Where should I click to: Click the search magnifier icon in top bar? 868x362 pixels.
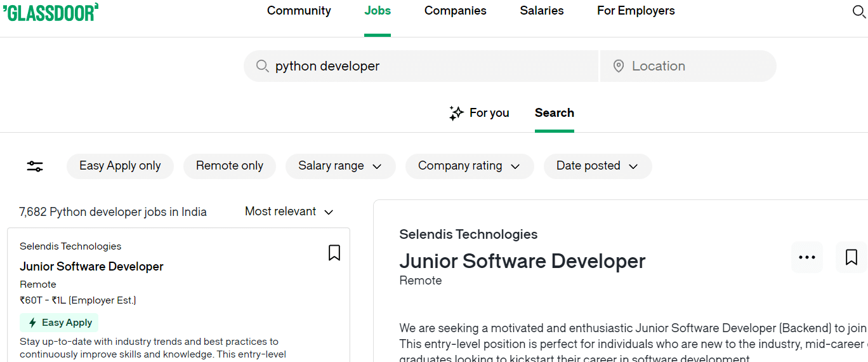coord(858,12)
